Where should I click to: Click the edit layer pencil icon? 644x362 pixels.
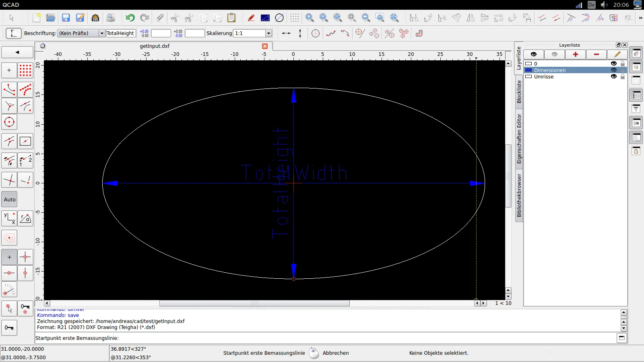[617, 54]
